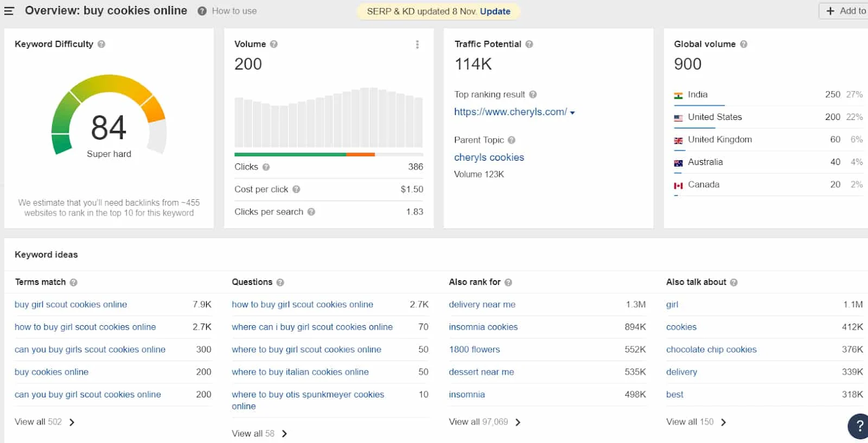This screenshot has height=443, width=868.
Task: Click the Keyword Difficulty gauge score 84
Action: point(108,128)
